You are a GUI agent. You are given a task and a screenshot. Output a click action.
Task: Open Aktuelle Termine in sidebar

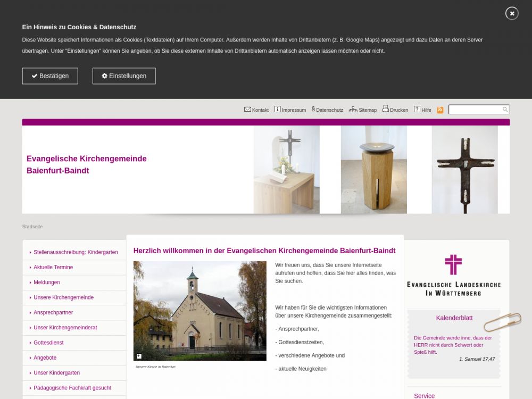53,267
